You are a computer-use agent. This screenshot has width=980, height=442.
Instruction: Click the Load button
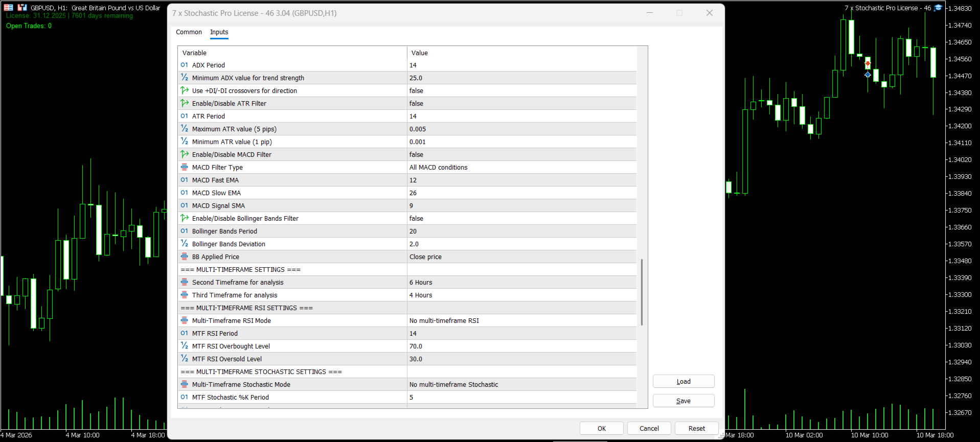(683, 381)
